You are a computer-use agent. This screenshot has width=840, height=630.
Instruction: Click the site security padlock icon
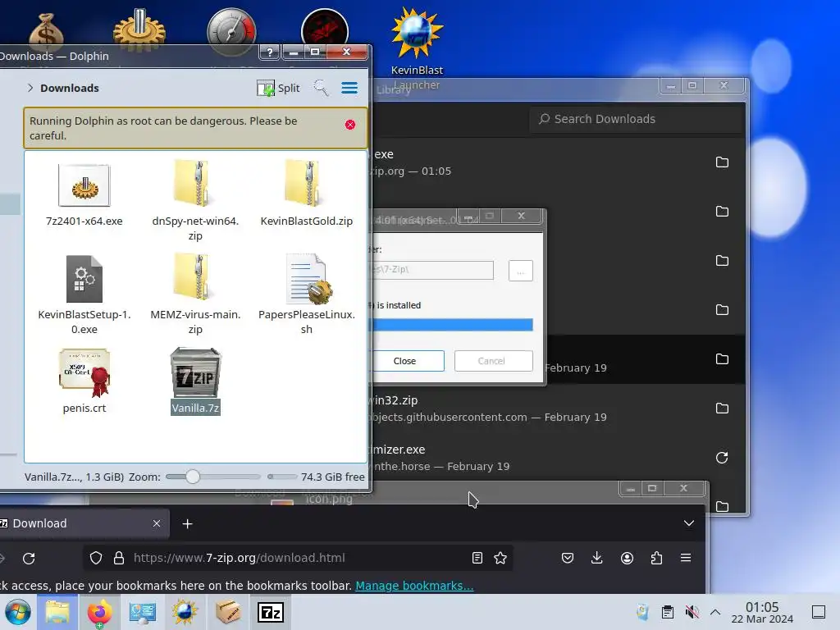coord(119,558)
